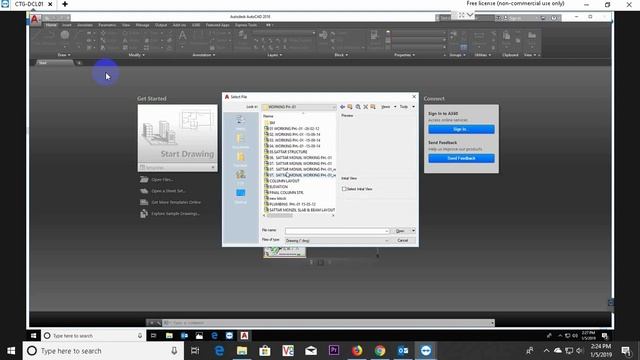This screenshot has width=640, height=360.
Task: Expand the Templates dropdown under Start Drawing
Action: point(213,167)
